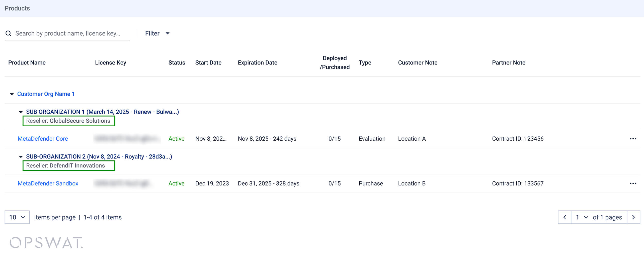Collapse the Customer Org Name 1 group
This screenshot has height=261, width=644.
pos(12,94)
